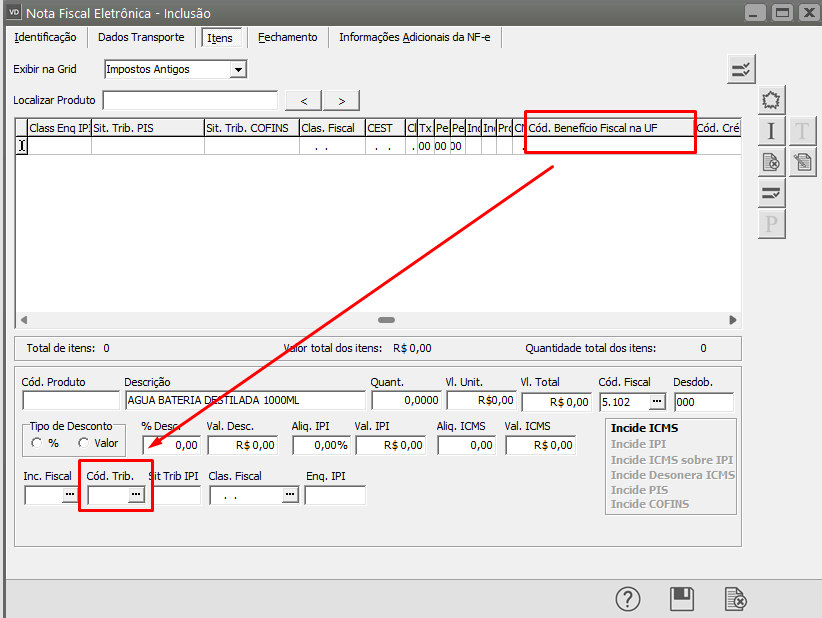Screen dimensions: 822x618
Task: Select the 'Valor' discount type radio button
Action: (x=83, y=443)
